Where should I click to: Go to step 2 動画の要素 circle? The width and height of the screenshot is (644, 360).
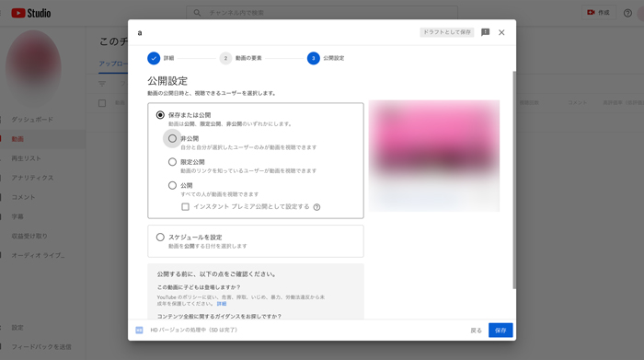(x=225, y=58)
